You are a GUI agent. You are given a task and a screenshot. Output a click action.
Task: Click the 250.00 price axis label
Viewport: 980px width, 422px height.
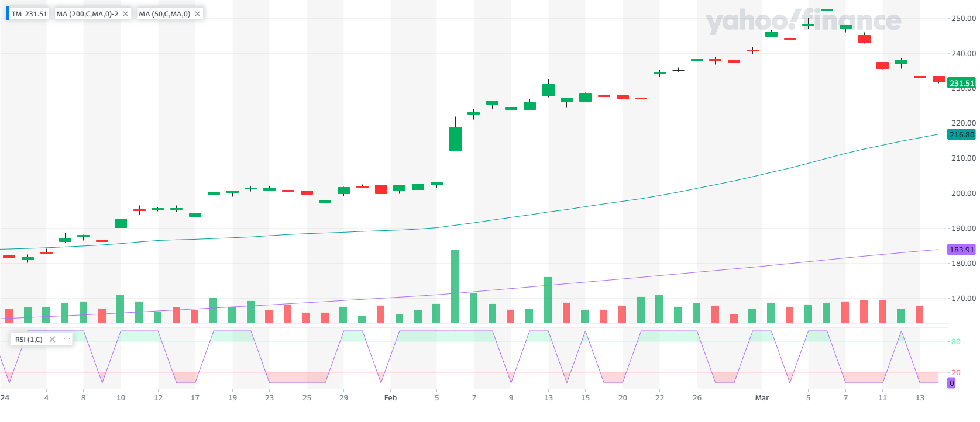963,18
